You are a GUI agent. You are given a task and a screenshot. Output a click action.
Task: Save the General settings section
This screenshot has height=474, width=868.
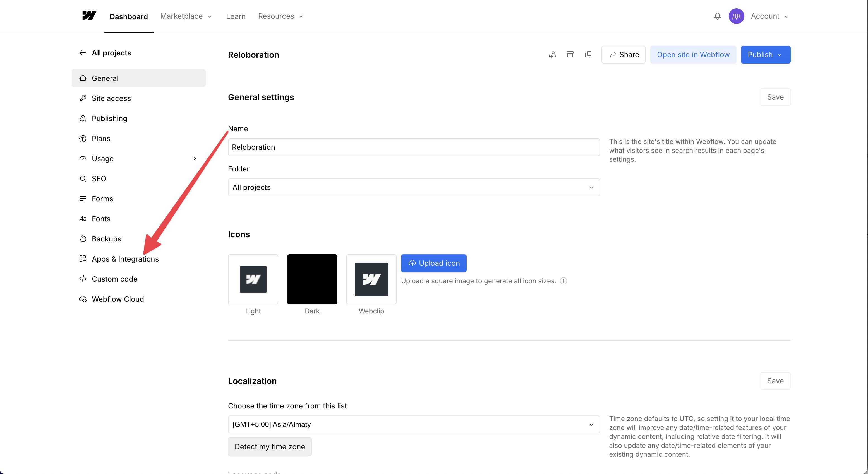point(775,97)
